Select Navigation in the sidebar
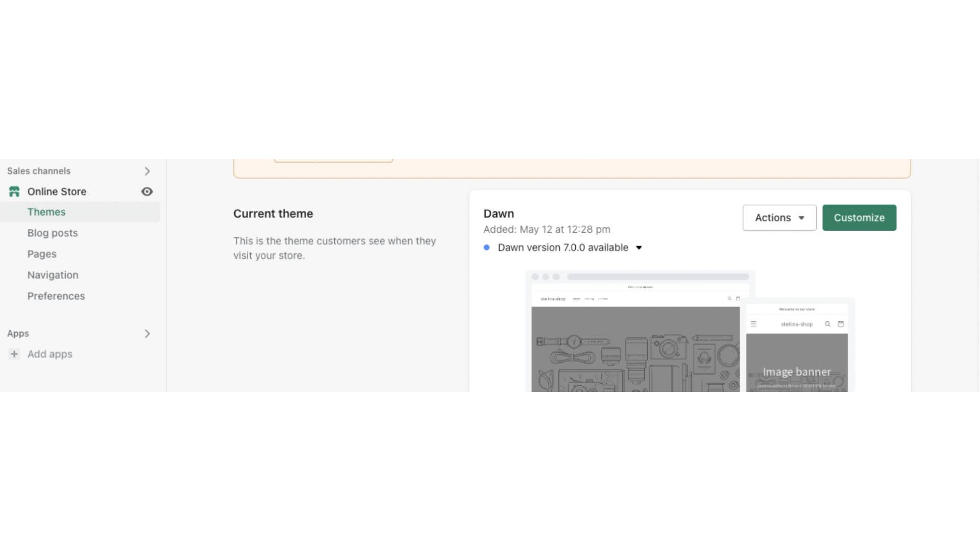Image resolution: width=980 pixels, height=551 pixels. coord(53,275)
